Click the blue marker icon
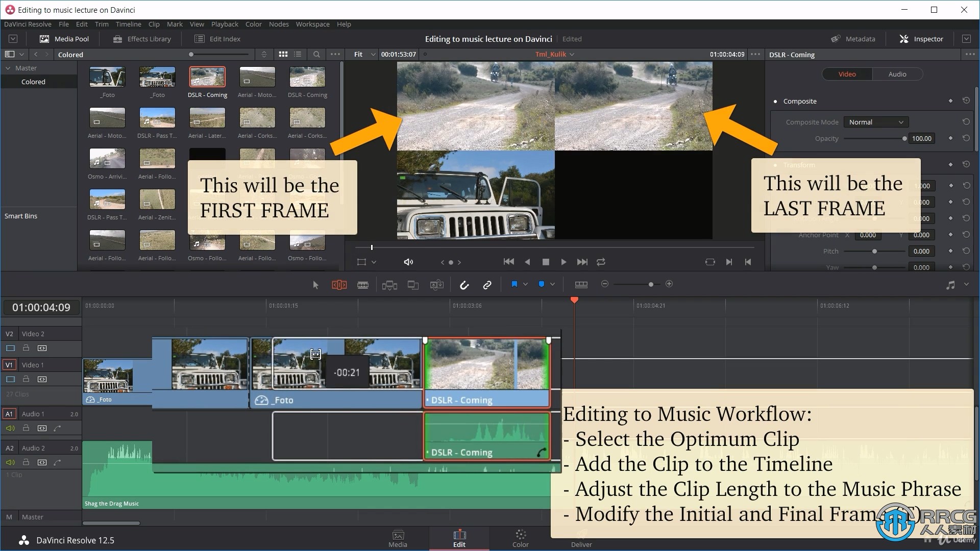 (x=542, y=284)
